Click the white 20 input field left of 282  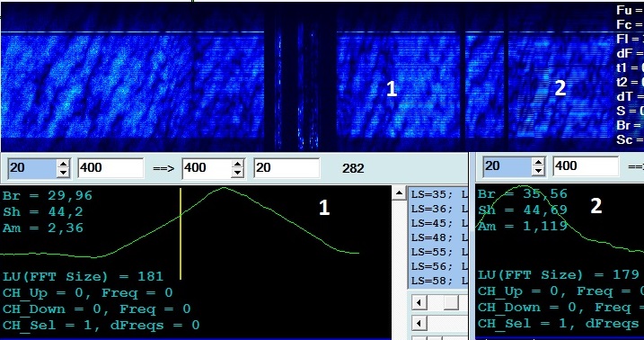tap(287, 168)
